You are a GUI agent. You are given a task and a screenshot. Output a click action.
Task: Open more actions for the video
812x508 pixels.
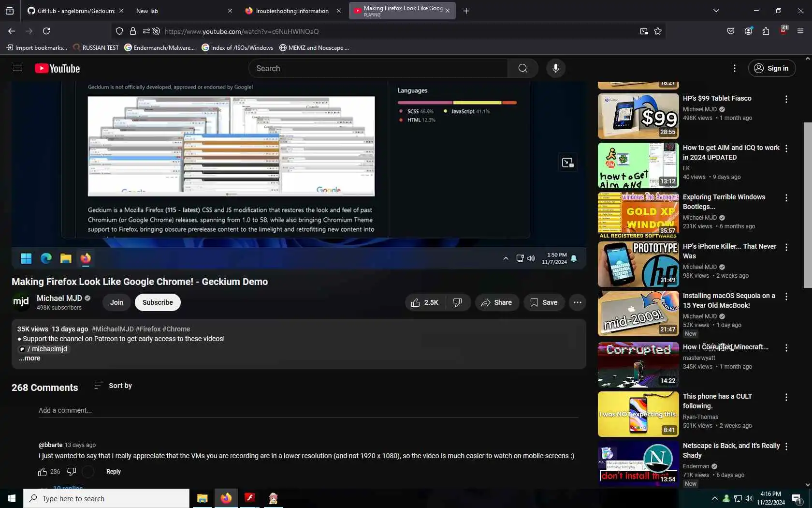tap(577, 302)
